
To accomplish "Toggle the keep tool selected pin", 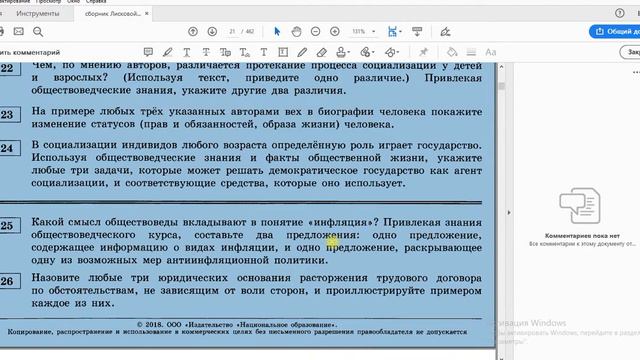I will click(x=423, y=52).
